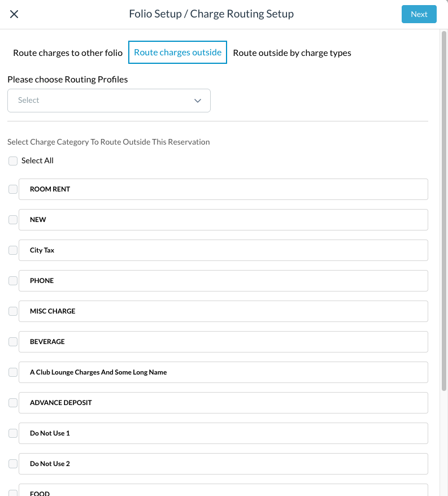Click the chevron in Routing Profiles dropdown

[198, 101]
